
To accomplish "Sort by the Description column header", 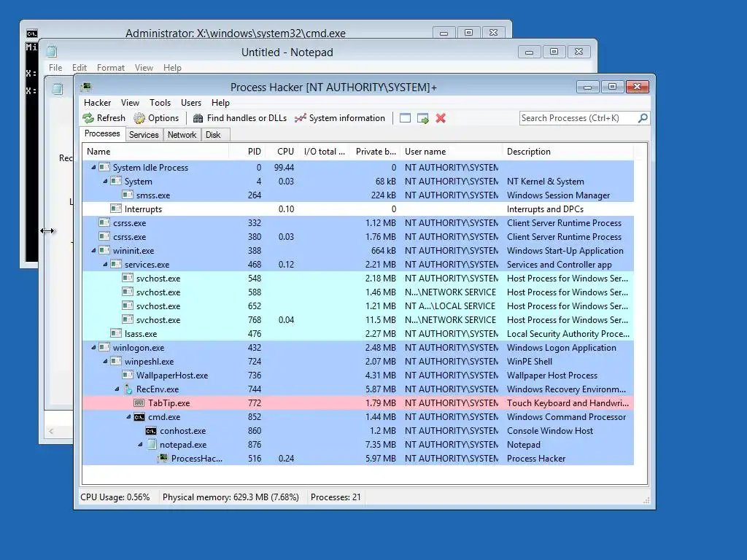I will tap(568, 152).
